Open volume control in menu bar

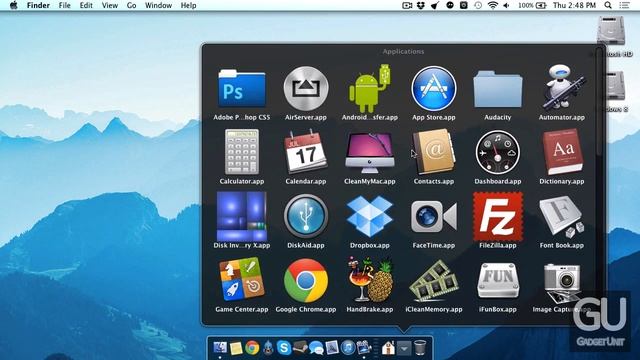[x=507, y=5]
